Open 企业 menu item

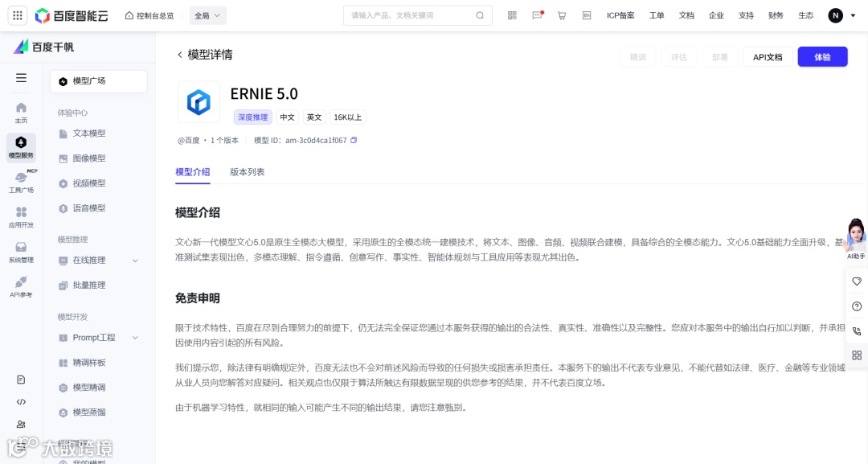[x=716, y=15]
